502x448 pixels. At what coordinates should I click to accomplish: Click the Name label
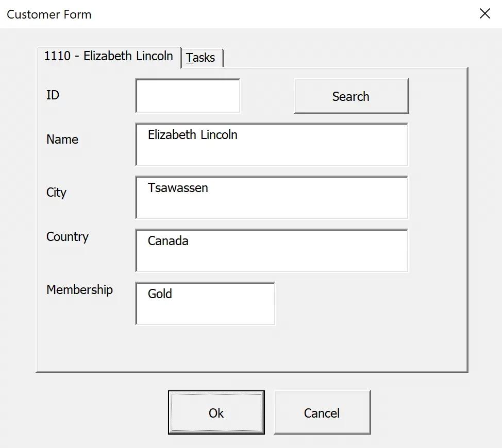62,140
